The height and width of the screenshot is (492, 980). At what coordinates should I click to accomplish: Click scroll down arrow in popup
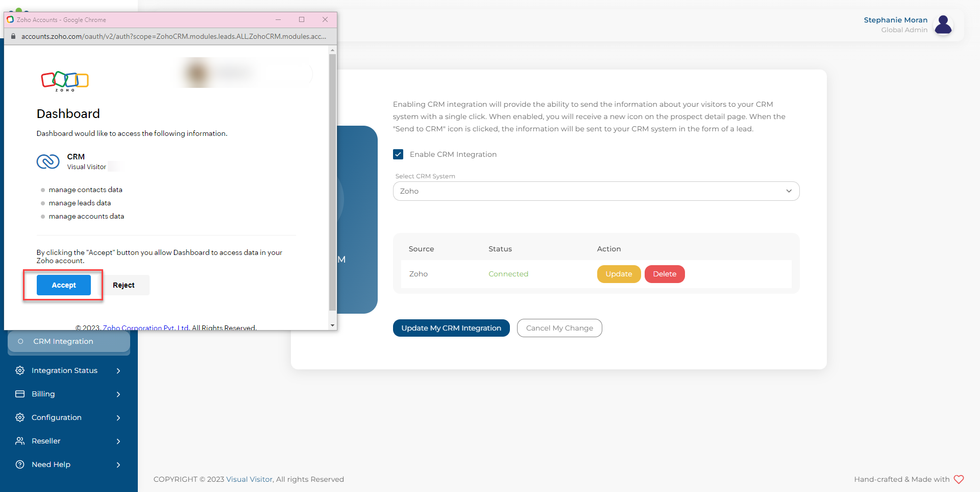(x=333, y=325)
